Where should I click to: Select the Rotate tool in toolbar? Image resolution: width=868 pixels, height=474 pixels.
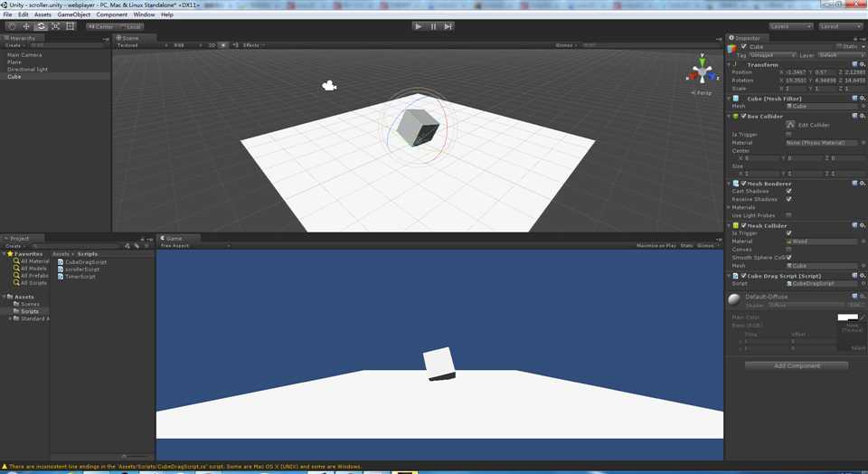(x=41, y=26)
